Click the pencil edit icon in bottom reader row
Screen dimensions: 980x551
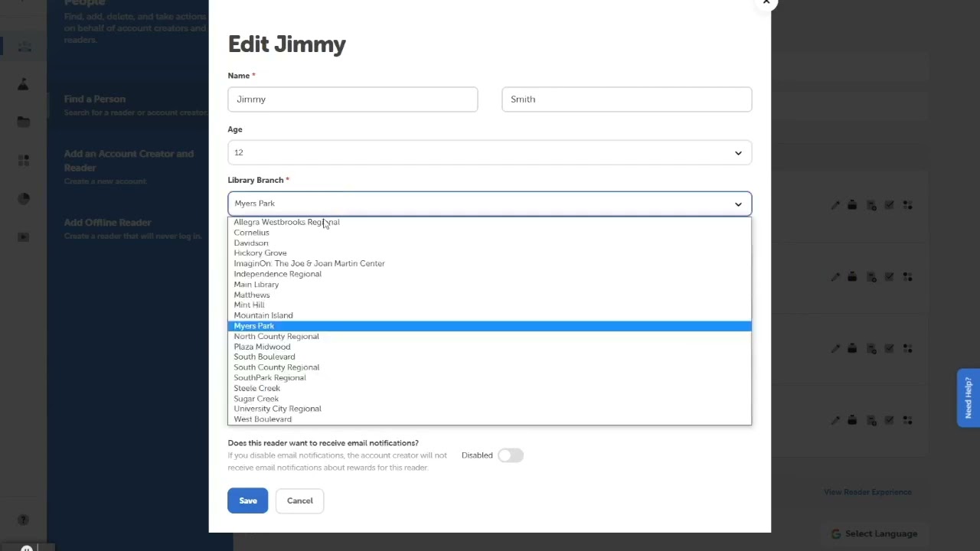(835, 420)
